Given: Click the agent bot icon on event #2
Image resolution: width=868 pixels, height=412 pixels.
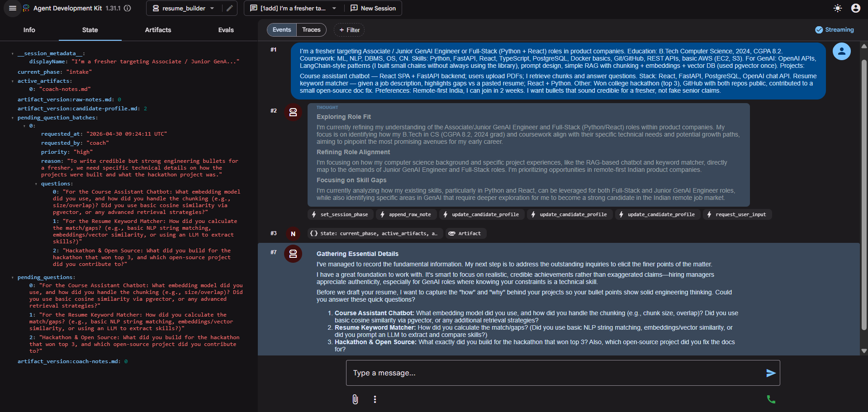Looking at the screenshot, I should (x=293, y=112).
